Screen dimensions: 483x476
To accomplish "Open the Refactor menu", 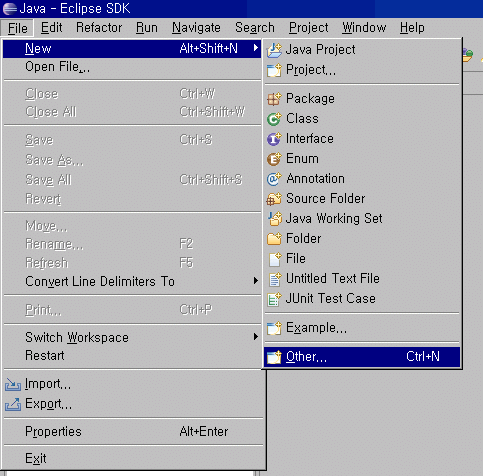I will click(x=99, y=28).
